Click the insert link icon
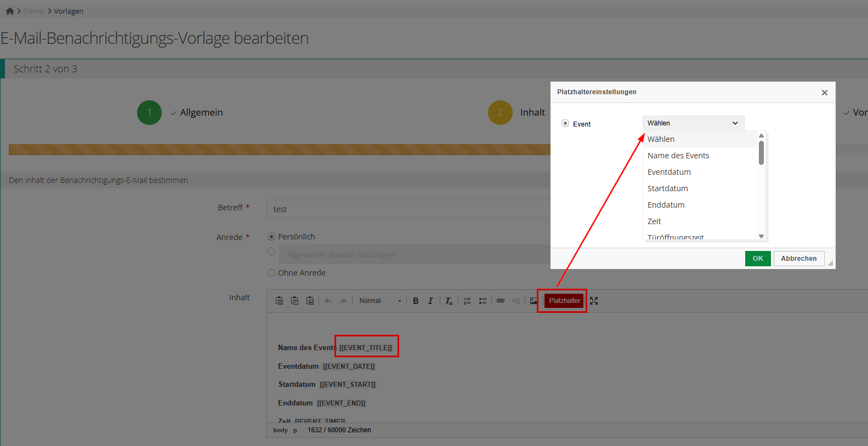Screen dimensions: 868x446 point(501,301)
